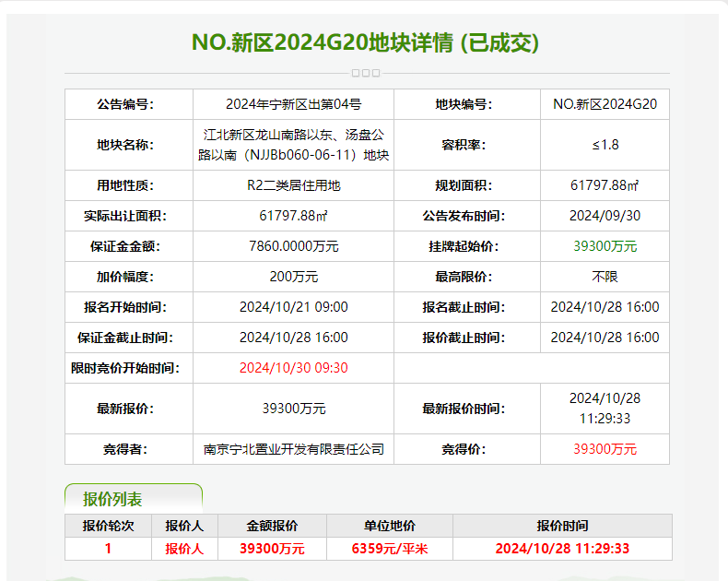Select the 保证金金额 value 7860.0000万元
This screenshot has width=728, height=581.
(293, 246)
